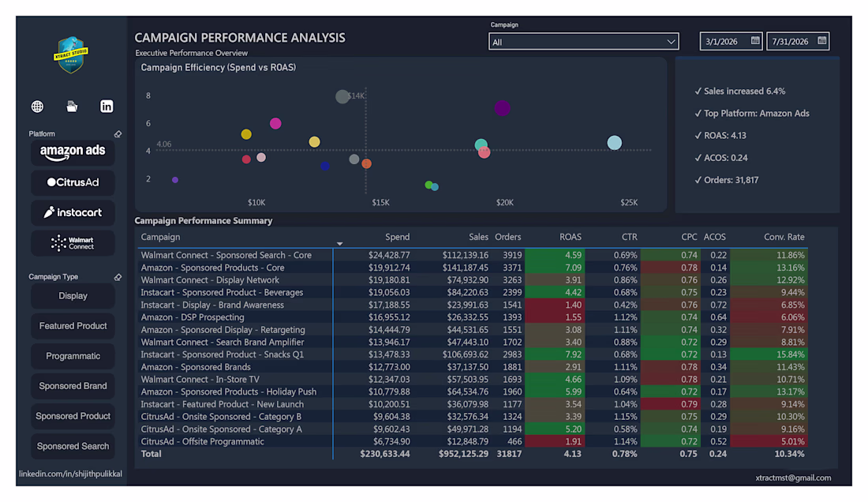Viewport: 868px width, 502px height.
Task: Click the gray bubble labeled $14K
Action: coord(342,96)
